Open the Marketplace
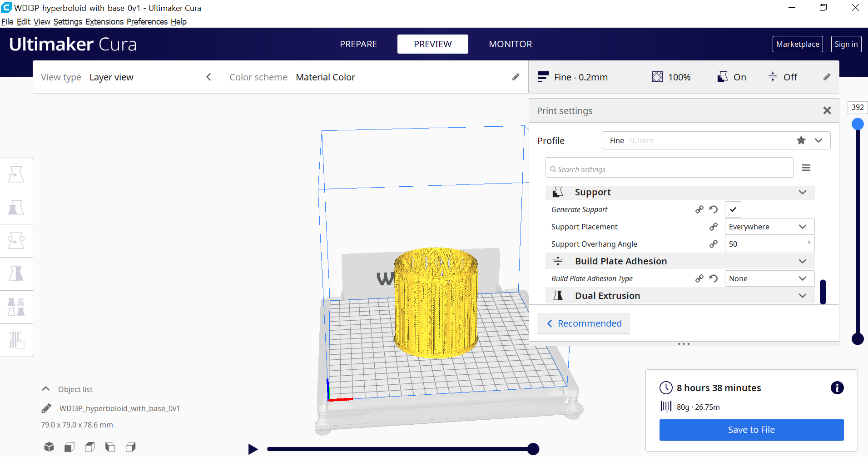This screenshot has width=868, height=457. click(x=798, y=44)
